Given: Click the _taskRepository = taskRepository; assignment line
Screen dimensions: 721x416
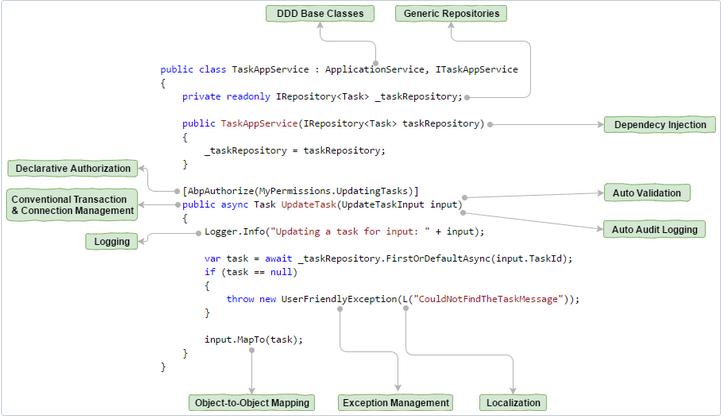Looking at the screenshot, I should (295, 151).
